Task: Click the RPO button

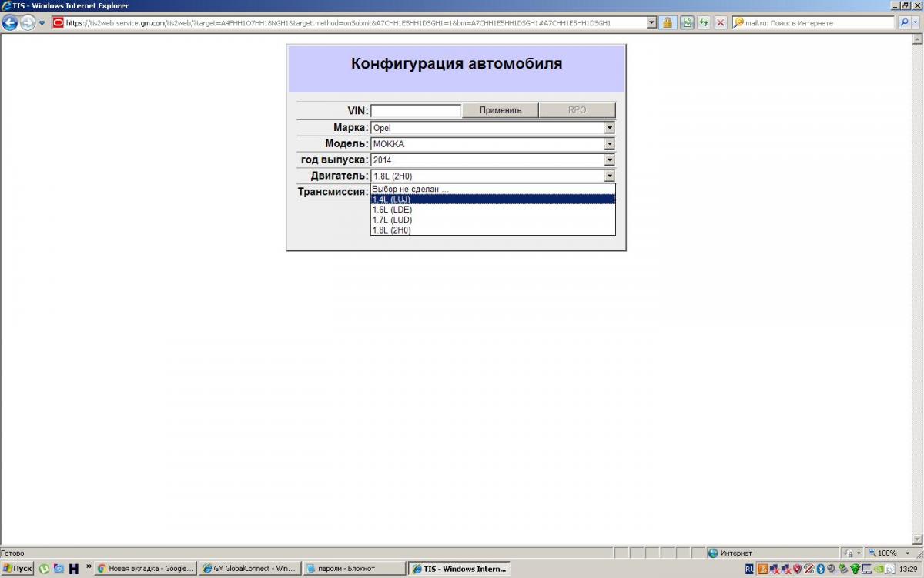Action: pos(577,110)
